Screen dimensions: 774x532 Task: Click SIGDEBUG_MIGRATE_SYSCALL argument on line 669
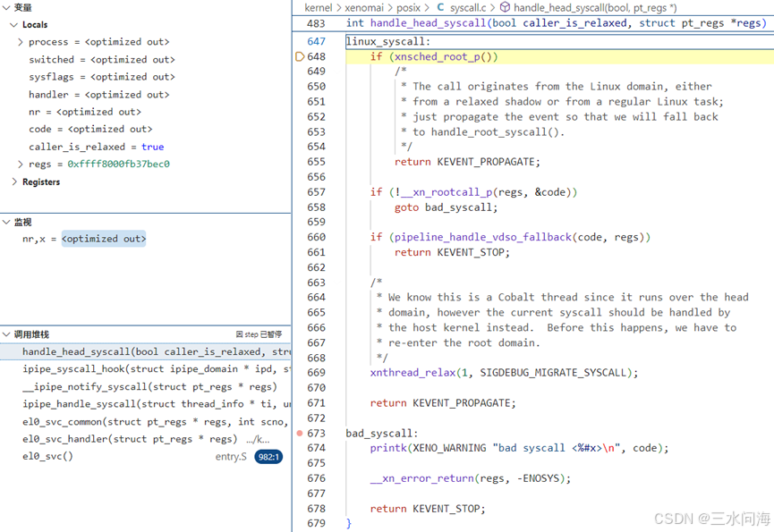click(x=553, y=372)
